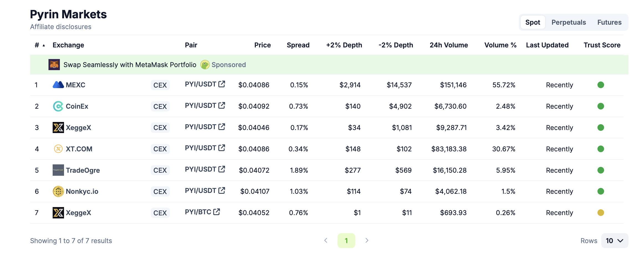The height and width of the screenshot is (265, 644).
Task: Click Swap Seamlessly with MetaMask Portfolio link
Action: click(130, 65)
